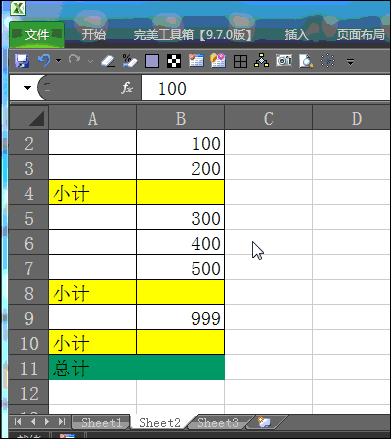The height and width of the screenshot is (439, 391).
Task: Select row 8 header
Action: pos(29,292)
